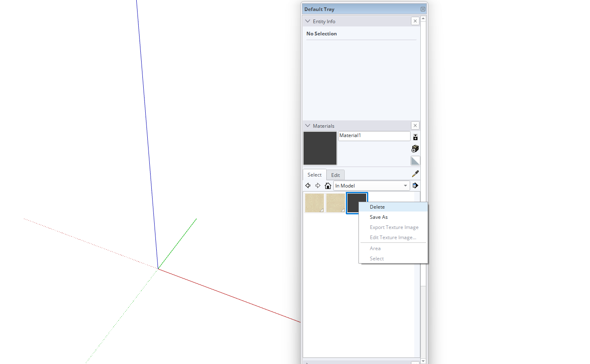590x364 pixels.
Task: Click the large dark material preview swatch
Action: click(x=320, y=148)
